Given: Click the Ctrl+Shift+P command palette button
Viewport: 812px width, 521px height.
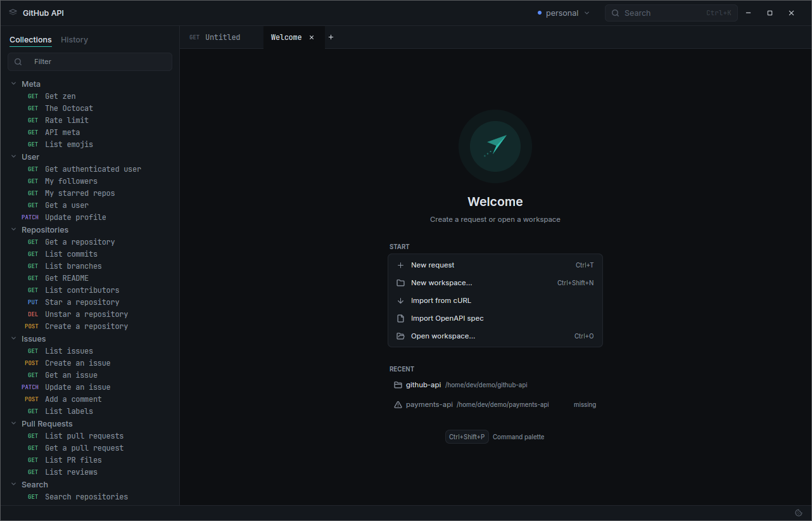Looking at the screenshot, I should [467, 437].
